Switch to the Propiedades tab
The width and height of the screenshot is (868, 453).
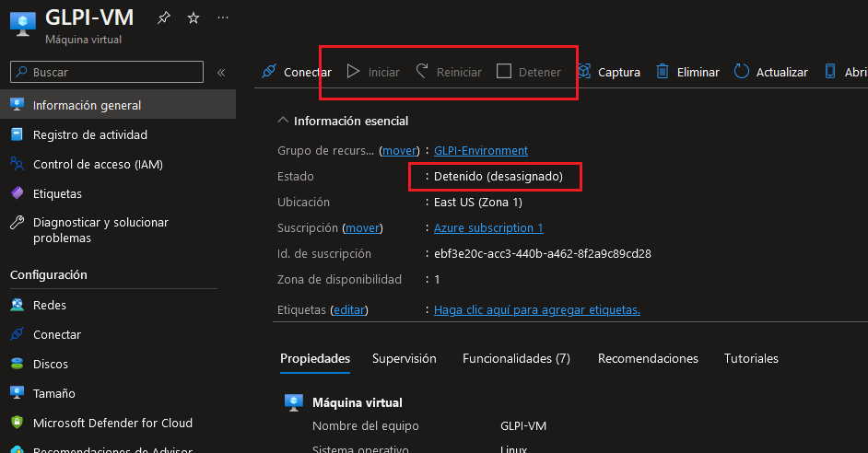click(315, 358)
